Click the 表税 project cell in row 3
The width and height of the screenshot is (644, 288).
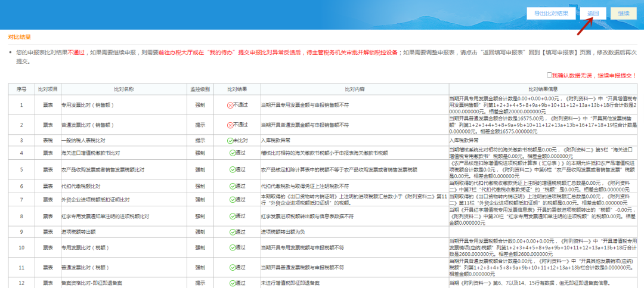coord(48,141)
